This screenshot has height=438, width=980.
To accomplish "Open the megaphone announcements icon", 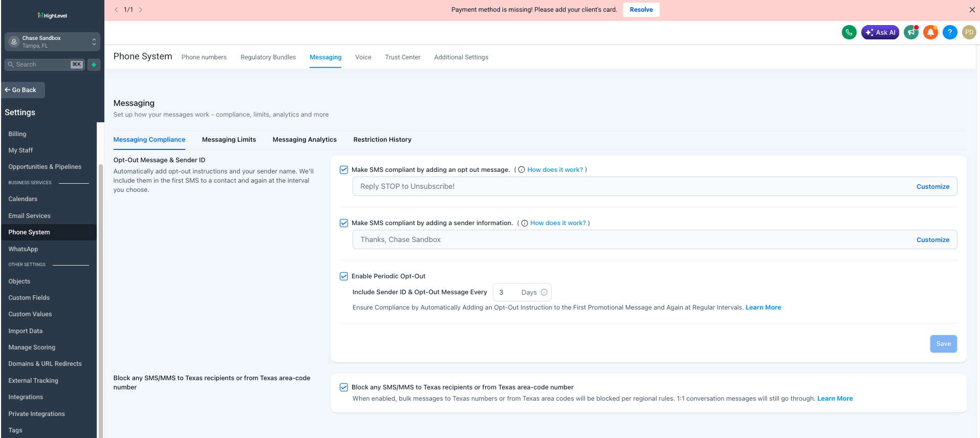I will 911,32.
